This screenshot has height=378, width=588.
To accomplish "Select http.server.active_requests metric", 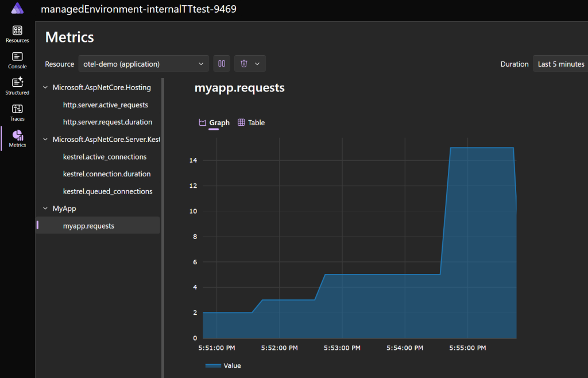I will pos(105,105).
